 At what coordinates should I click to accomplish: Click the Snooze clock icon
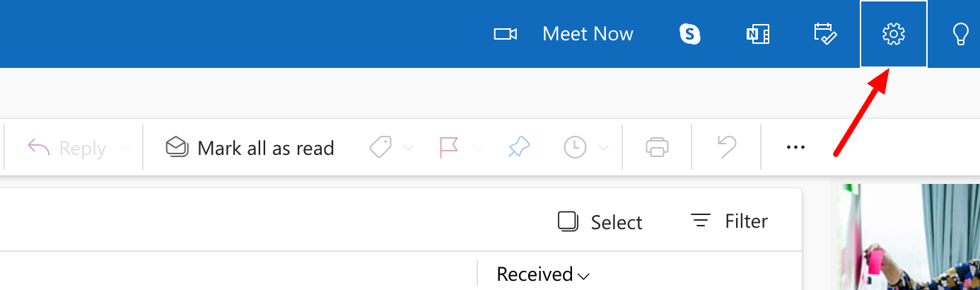[575, 147]
